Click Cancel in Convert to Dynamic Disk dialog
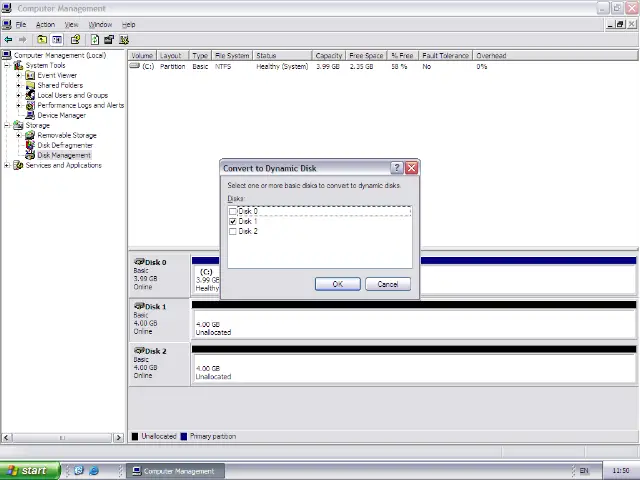The width and height of the screenshot is (640, 480). pyautogui.click(x=388, y=284)
